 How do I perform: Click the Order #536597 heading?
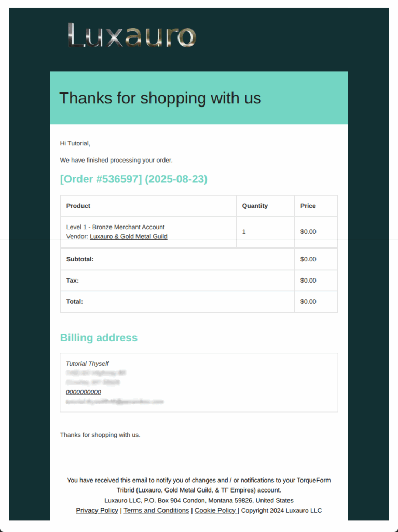coord(133,179)
